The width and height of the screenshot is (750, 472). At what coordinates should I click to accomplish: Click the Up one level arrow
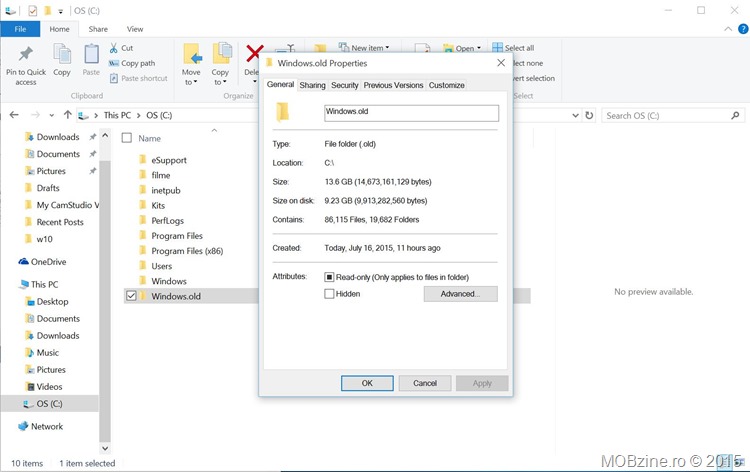click(x=67, y=115)
